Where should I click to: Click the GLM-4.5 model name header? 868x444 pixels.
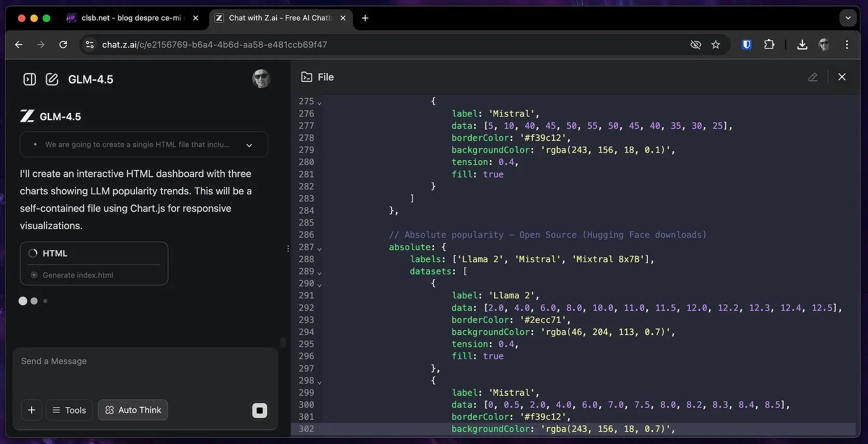91,79
